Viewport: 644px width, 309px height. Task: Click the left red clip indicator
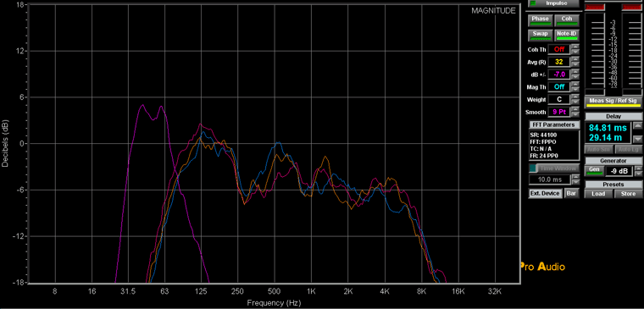[x=594, y=7]
